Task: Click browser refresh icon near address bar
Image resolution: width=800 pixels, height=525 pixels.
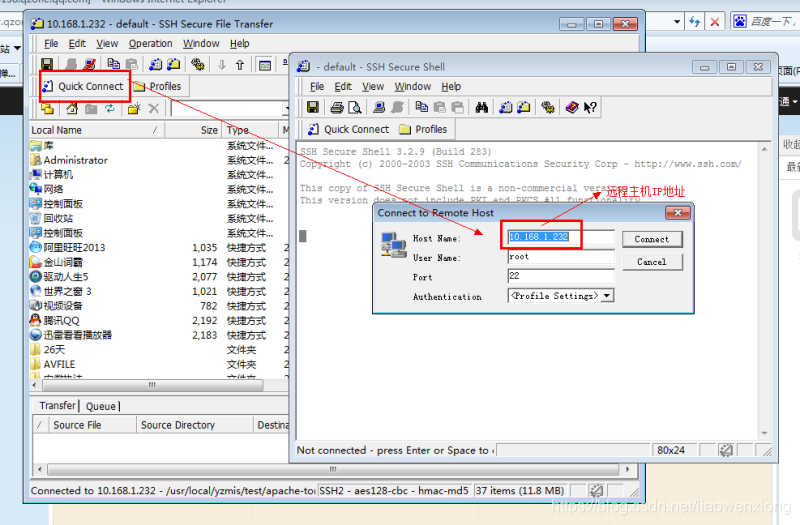Action: pos(694,22)
